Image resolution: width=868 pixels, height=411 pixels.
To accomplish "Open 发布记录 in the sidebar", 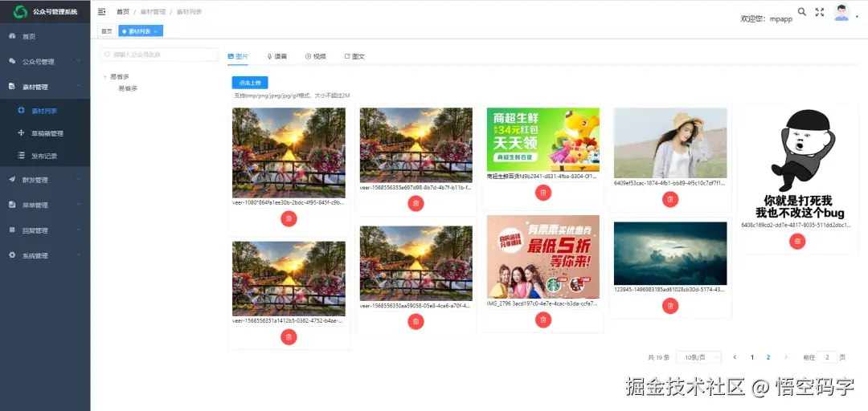I will click(x=45, y=156).
